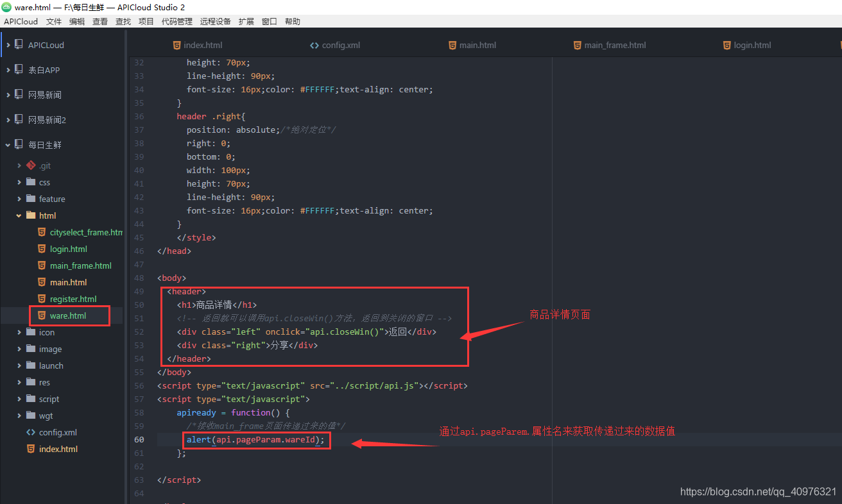Expand the 表白APP project chevron
This screenshot has width=842, height=504.
point(8,70)
